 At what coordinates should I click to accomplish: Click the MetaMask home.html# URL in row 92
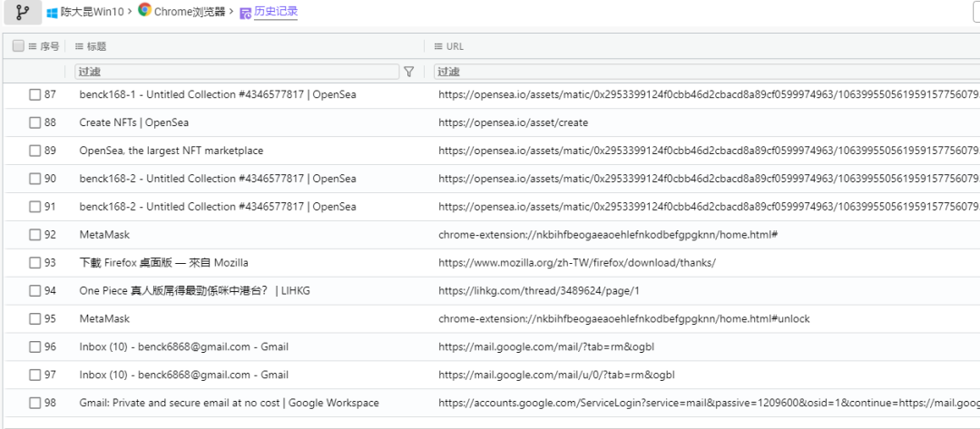point(607,235)
